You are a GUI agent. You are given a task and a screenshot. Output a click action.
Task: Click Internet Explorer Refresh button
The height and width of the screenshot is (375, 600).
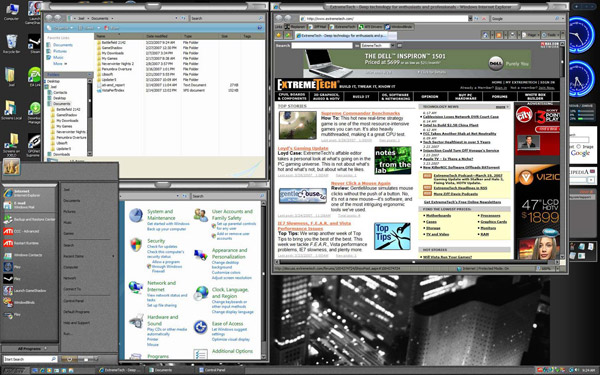point(476,18)
